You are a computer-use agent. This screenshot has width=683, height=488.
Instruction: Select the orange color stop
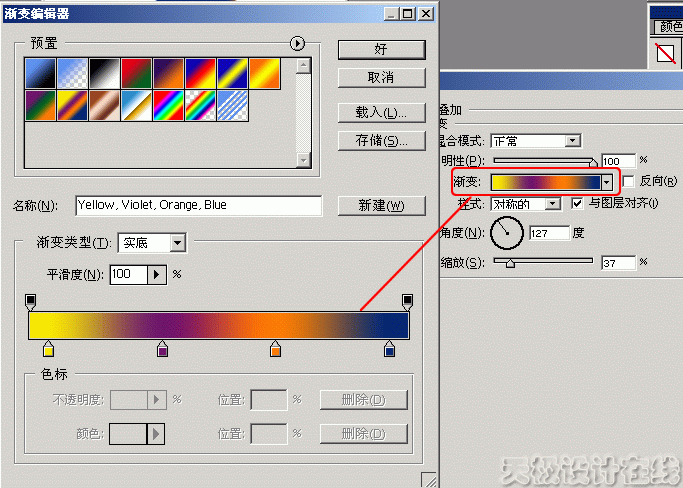[x=275, y=349]
